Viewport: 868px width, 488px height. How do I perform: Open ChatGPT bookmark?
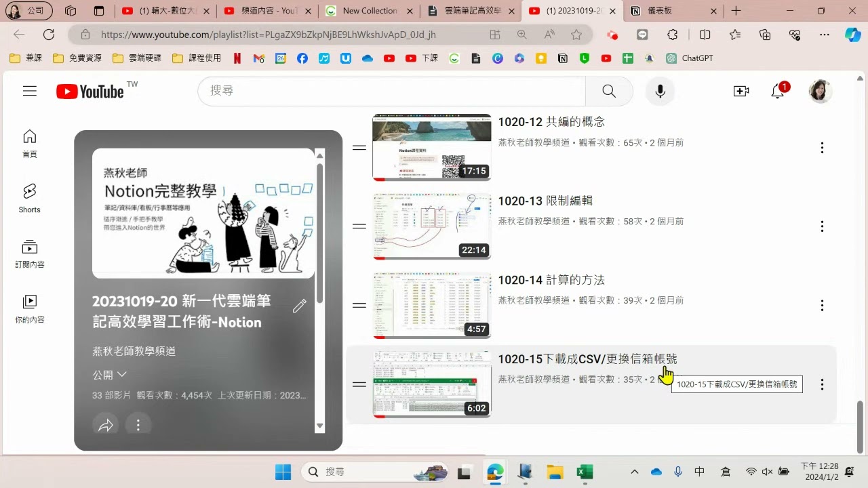click(x=690, y=58)
